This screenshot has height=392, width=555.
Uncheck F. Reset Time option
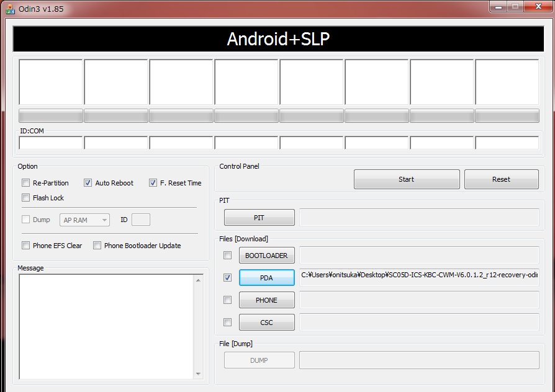153,183
